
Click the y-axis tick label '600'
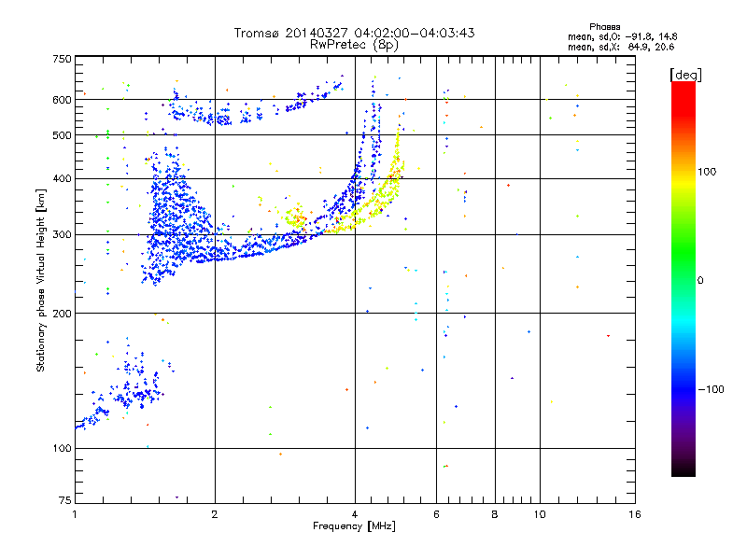[62, 100]
